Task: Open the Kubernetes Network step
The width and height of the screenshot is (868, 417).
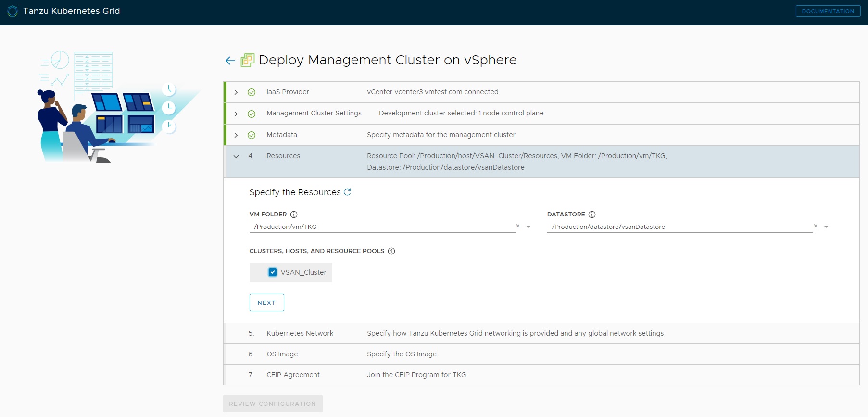Action: pos(541,333)
